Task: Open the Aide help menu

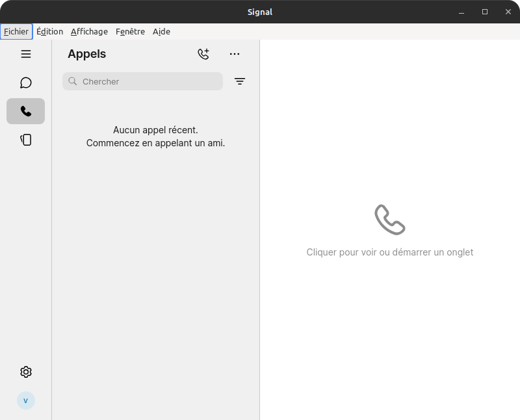Action: click(161, 31)
